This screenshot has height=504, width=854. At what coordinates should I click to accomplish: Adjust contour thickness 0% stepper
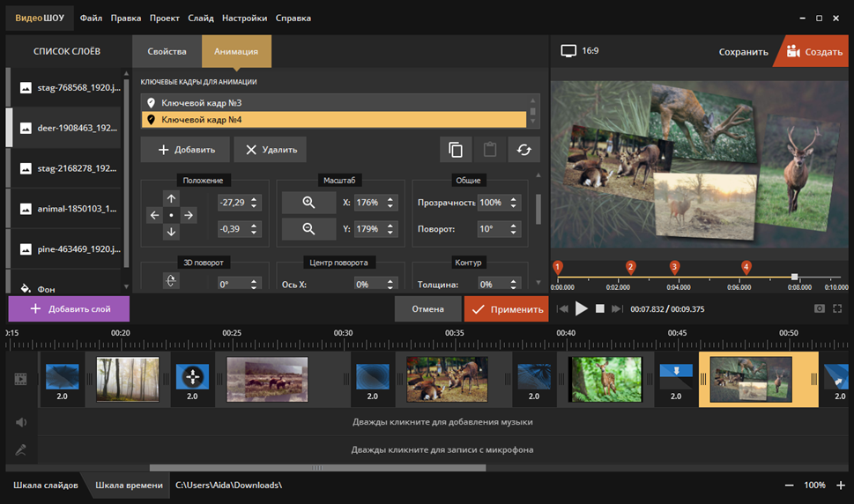point(513,284)
